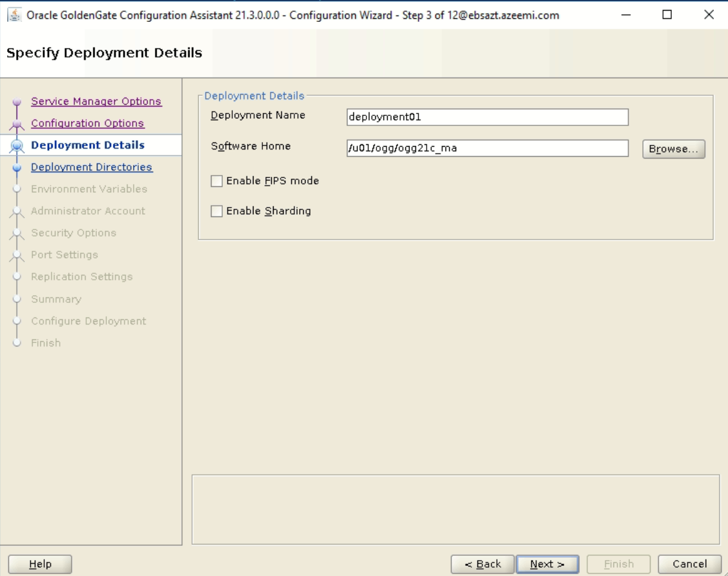728x576 pixels.
Task: Maximize the Configuration Wizard window
Action: (x=667, y=15)
